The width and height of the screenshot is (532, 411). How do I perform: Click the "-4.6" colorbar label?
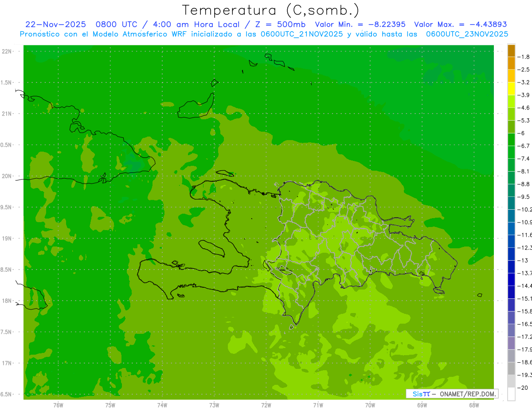tap(524, 108)
